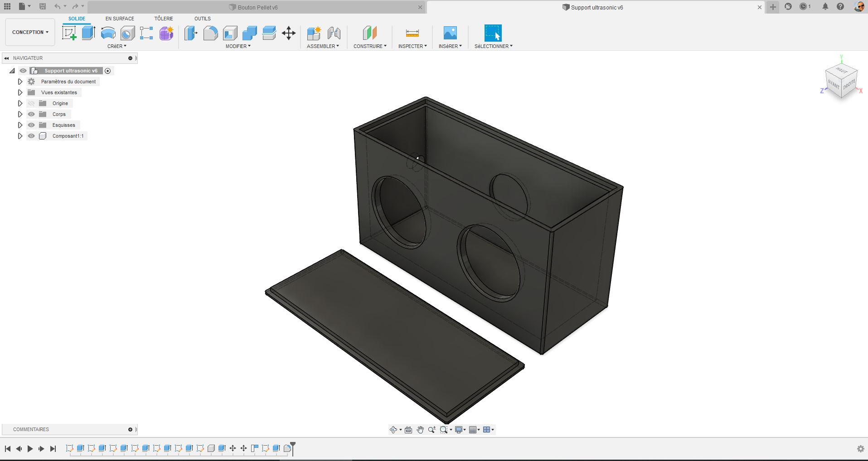Viewport: 868px width, 461px height.
Task: Click the Redo arrow
Action: pos(75,6)
